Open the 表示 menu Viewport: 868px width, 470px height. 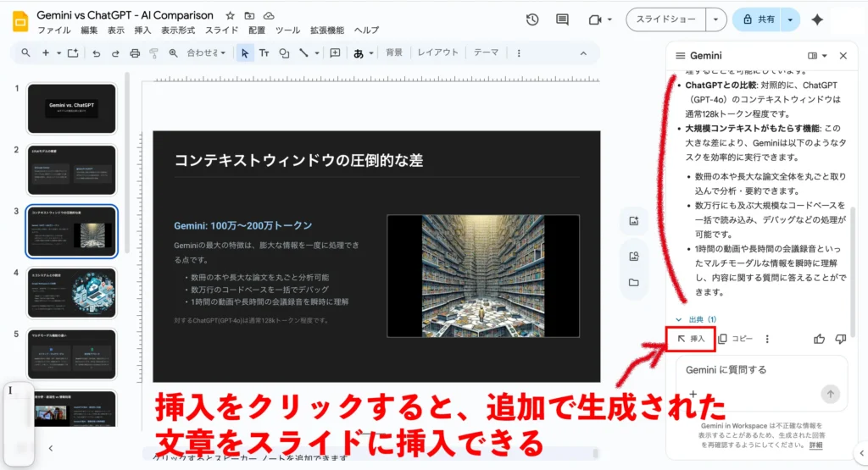[115, 30]
